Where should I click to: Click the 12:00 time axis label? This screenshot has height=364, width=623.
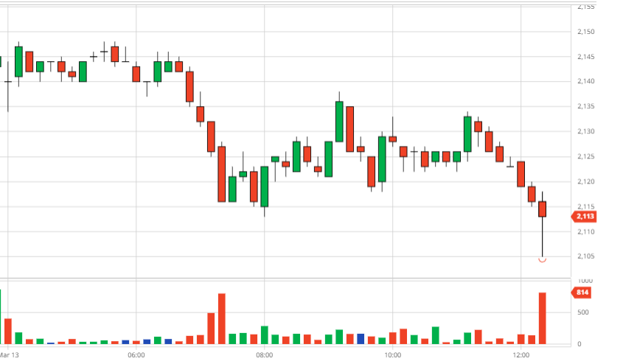(521, 355)
